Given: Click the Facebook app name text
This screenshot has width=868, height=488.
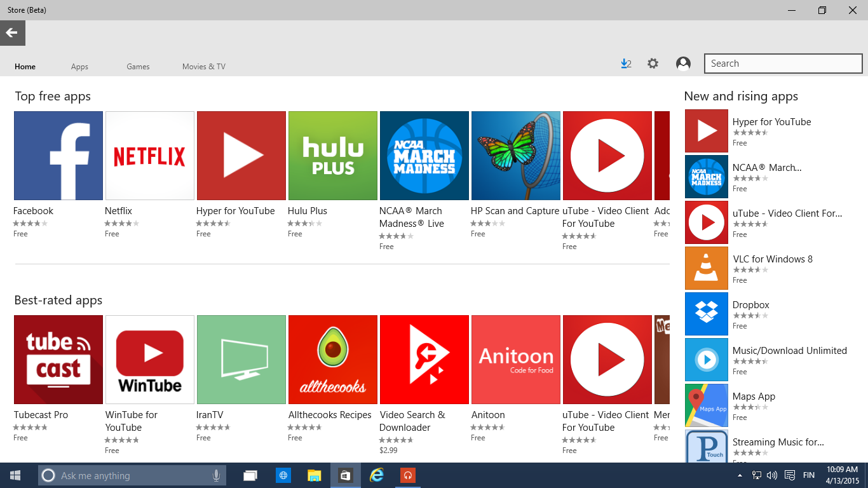Looking at the screenshot, I should (x=34, y=211).
